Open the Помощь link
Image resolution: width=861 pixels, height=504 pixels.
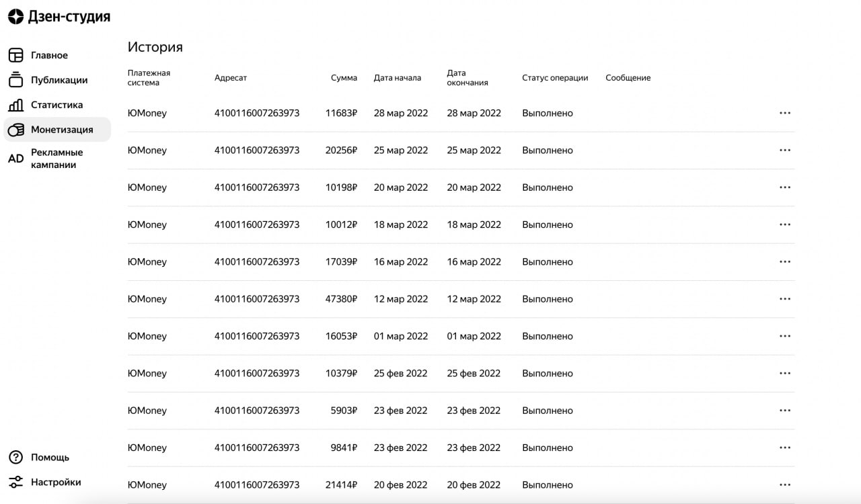50,458
